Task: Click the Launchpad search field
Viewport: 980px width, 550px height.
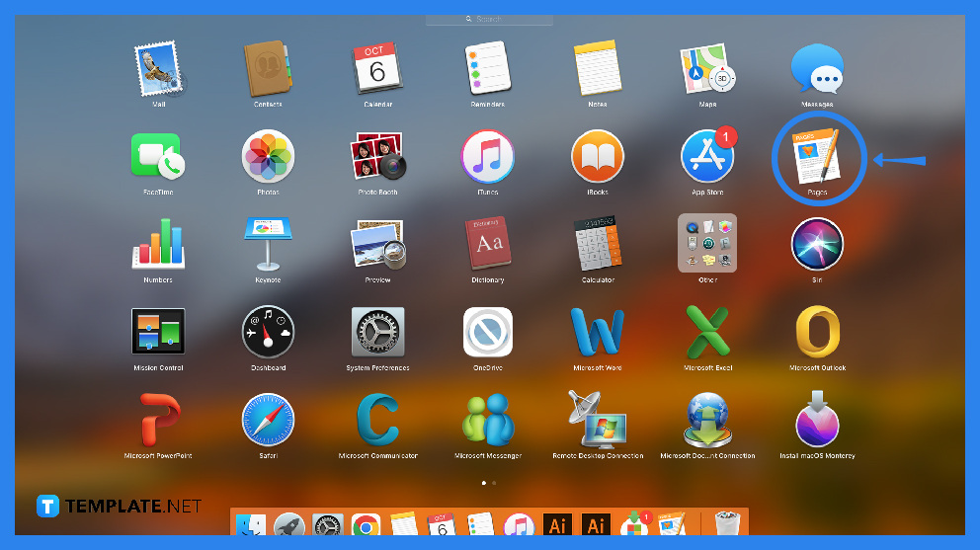Action: (489, 20)
